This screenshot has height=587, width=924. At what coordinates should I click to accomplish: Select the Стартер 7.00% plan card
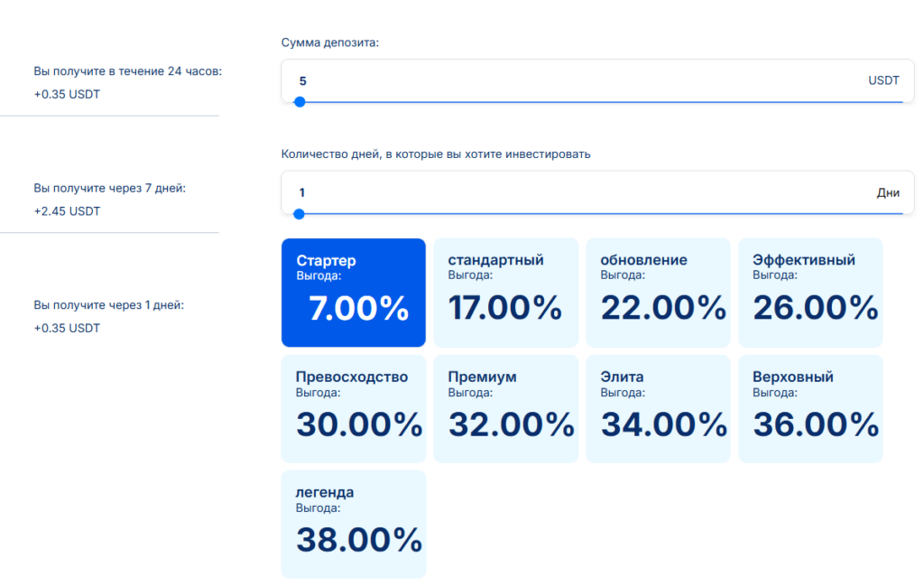click(x=353, y=293)
